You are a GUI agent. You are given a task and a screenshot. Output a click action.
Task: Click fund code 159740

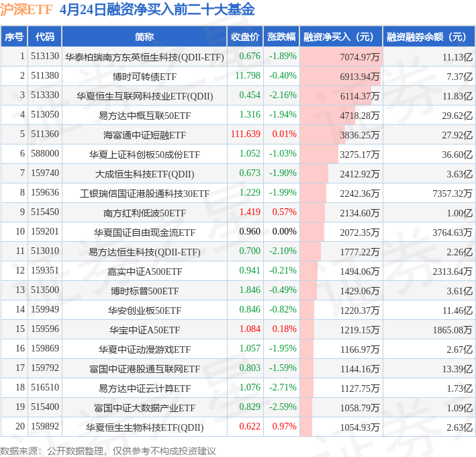pos(45,173)
